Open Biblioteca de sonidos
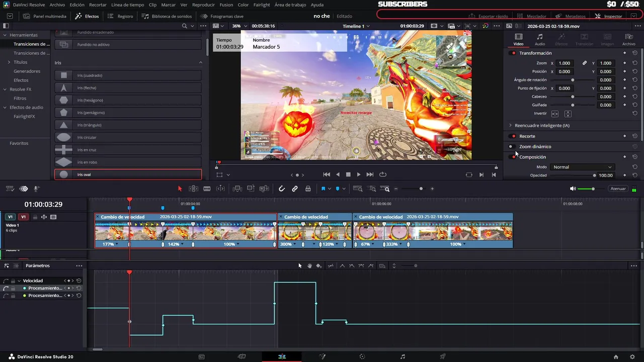 [x=167, y=16]
